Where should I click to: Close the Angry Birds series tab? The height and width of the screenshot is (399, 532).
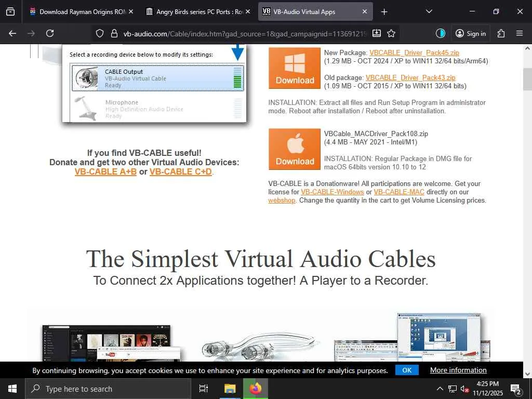coord(248,11)
